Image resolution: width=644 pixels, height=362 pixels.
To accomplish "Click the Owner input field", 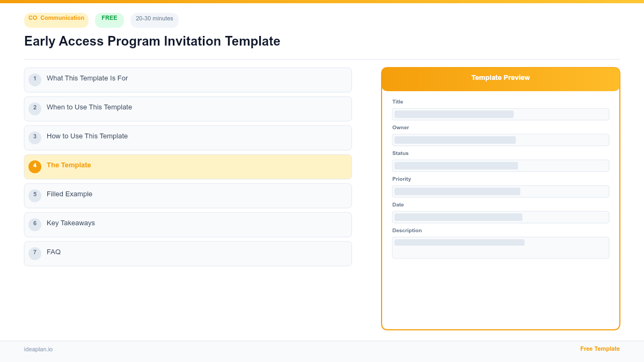I will click(x=501, y=140).
